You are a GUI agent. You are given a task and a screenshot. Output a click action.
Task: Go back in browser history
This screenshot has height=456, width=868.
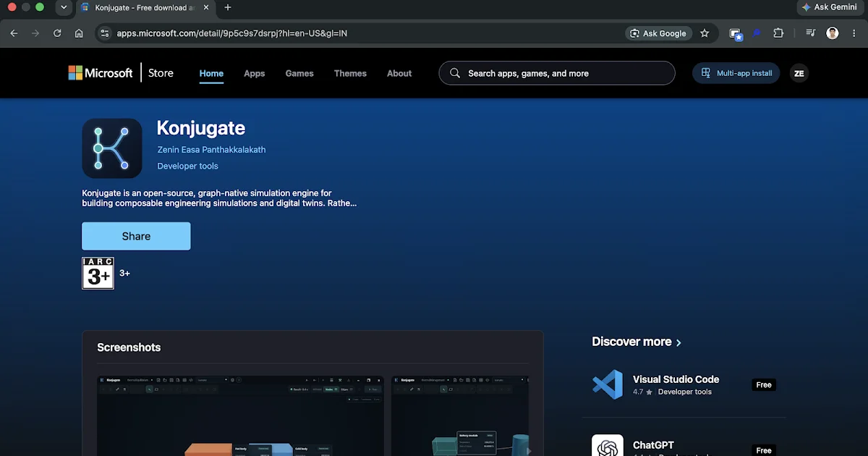point(14,33)
